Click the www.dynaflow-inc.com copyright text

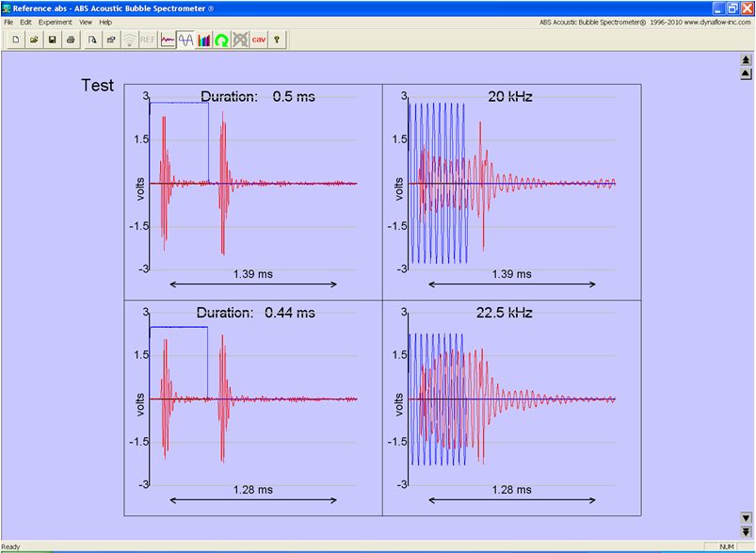point(645,23)
